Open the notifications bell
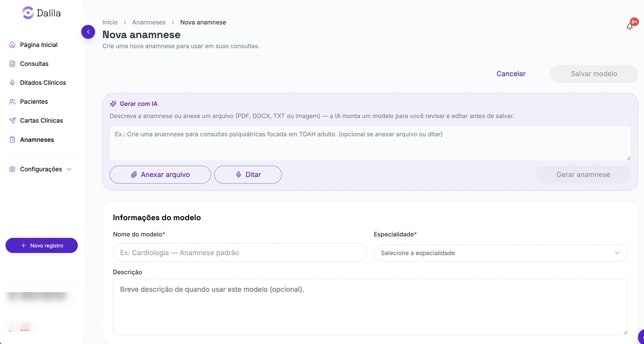 [x=630, y=26]
